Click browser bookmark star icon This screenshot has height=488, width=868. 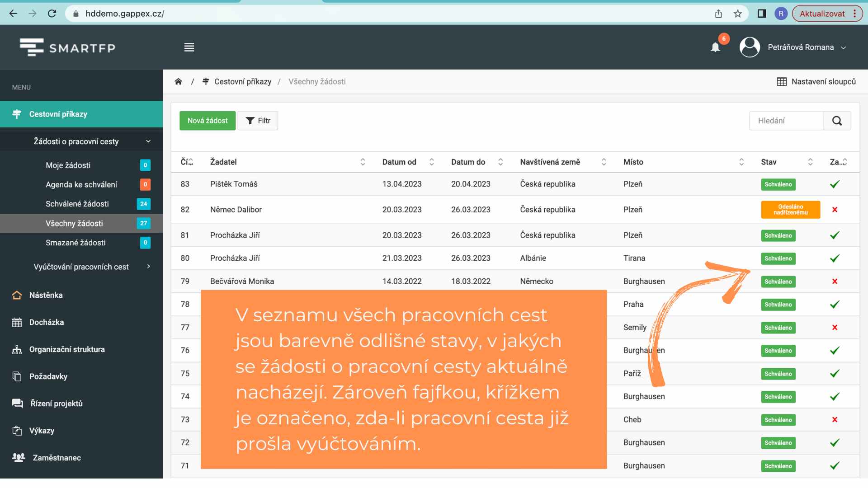pos(738,14)
